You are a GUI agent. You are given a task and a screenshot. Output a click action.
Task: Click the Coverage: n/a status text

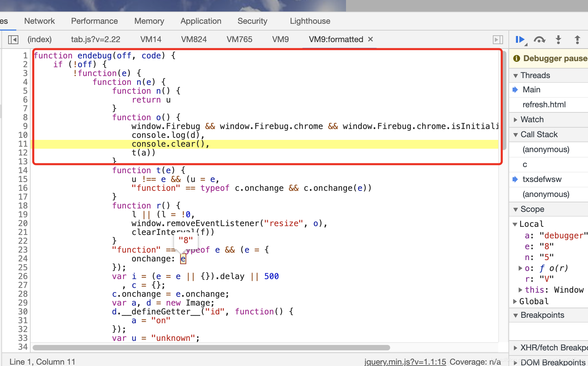(475, 362)
